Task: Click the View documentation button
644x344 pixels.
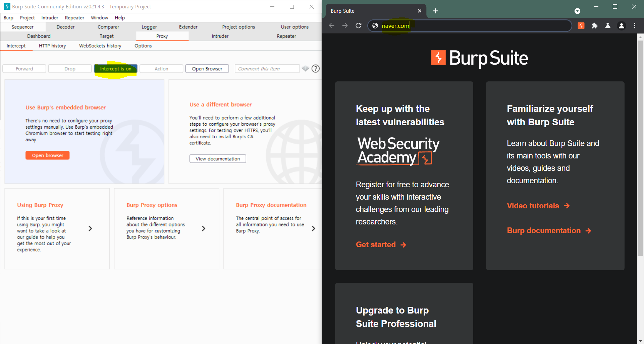Action: (218, 159)
